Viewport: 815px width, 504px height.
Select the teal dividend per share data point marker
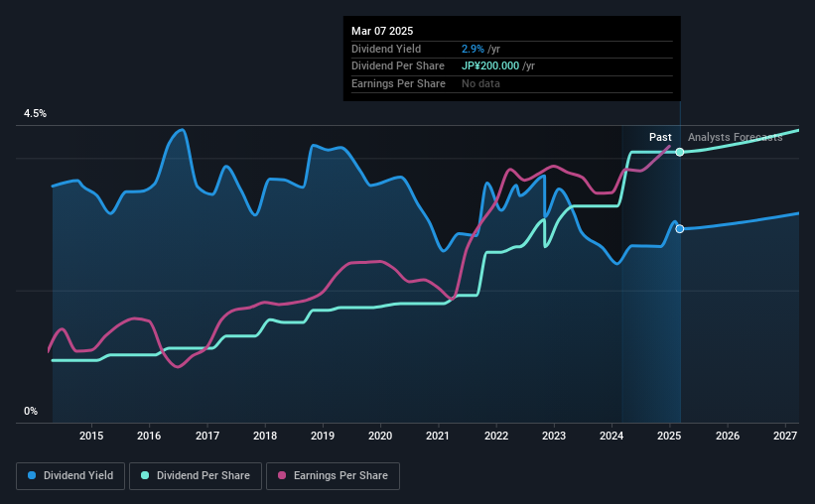[x=680, y=152]
